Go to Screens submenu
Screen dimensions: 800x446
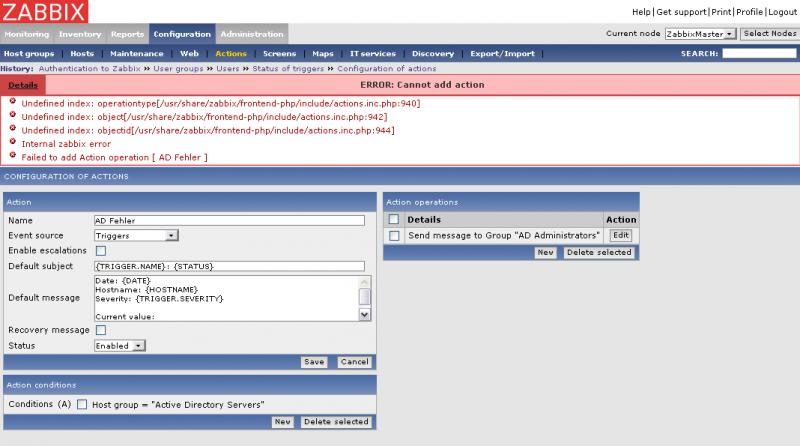[x=279, y=54]
